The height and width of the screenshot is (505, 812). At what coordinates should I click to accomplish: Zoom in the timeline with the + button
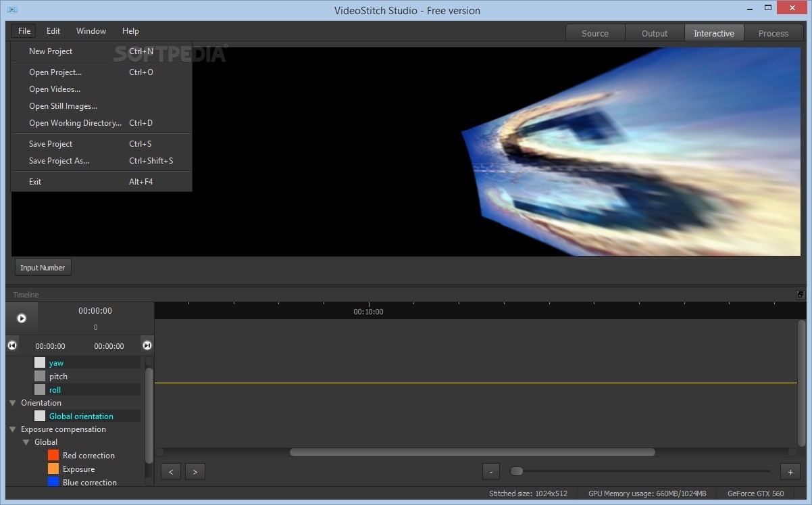(x=790, y=472)
